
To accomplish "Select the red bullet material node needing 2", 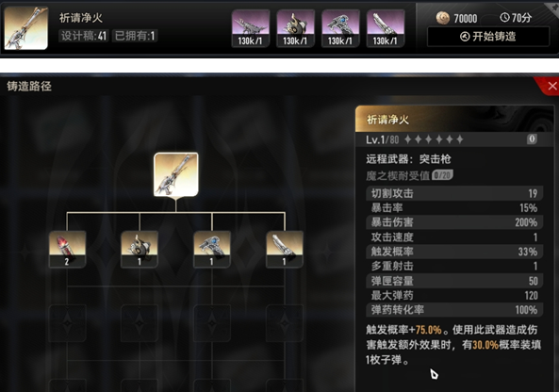I will click(67, 249).
